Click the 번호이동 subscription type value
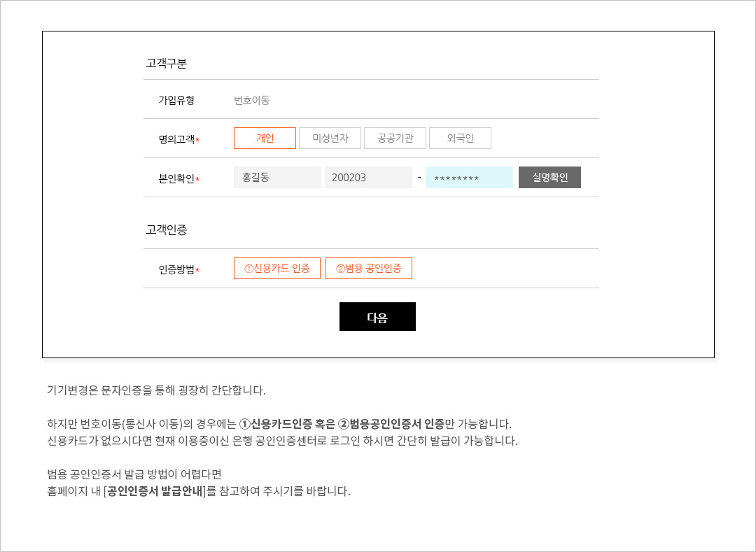The image size is (756, 552). (252, 100)
